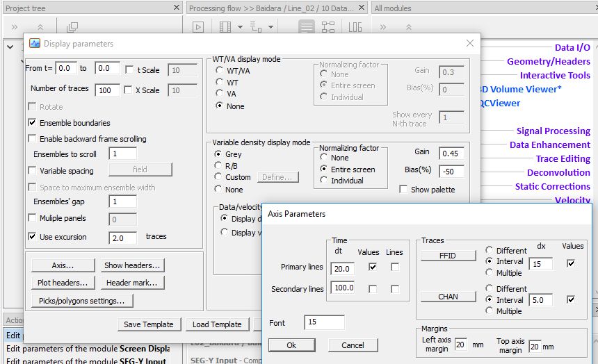Image resolution: width=598 pixels, height=364 pixels.
Task: Click the Font size field
Action: 324,322
